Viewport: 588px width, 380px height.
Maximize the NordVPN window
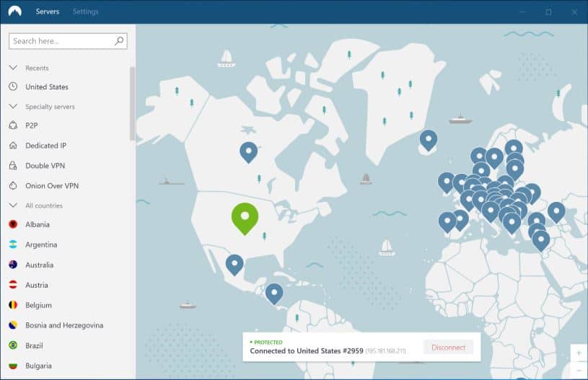(548, 12)
